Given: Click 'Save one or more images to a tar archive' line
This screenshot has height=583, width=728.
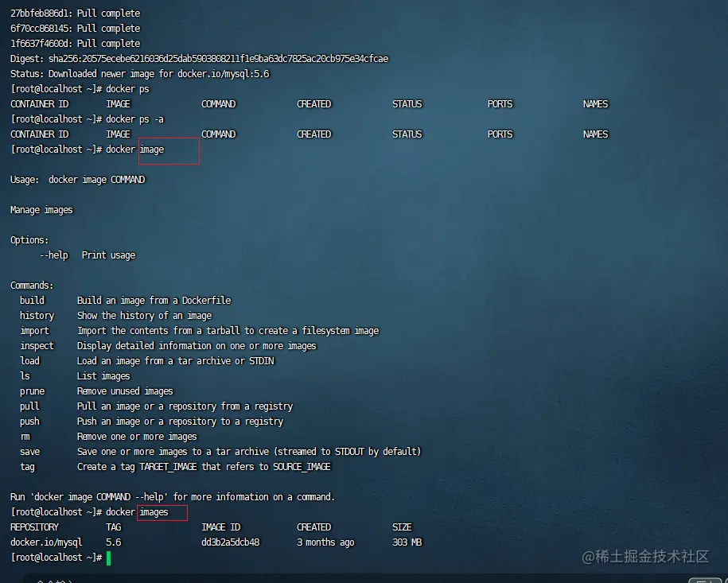Looking at the screenshot, I should (x=249, y=452).
